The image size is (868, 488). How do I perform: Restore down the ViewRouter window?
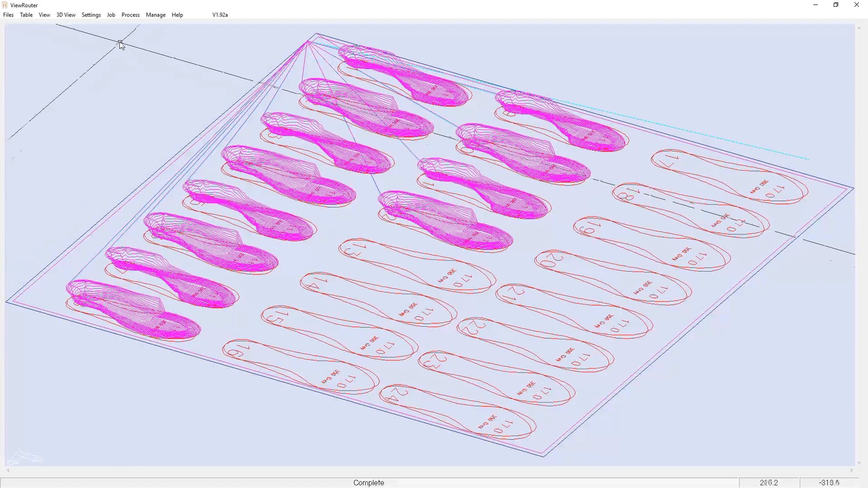point(836,5)
